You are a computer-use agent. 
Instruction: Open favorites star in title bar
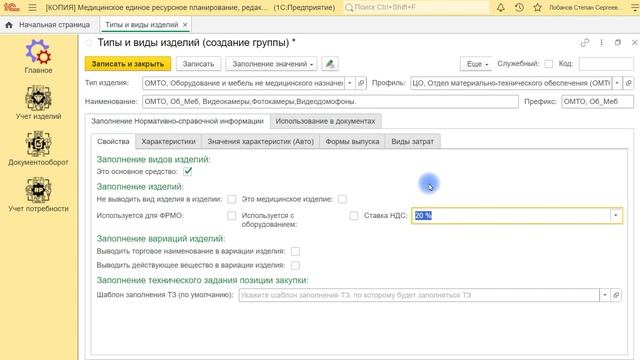pos(538,7)
